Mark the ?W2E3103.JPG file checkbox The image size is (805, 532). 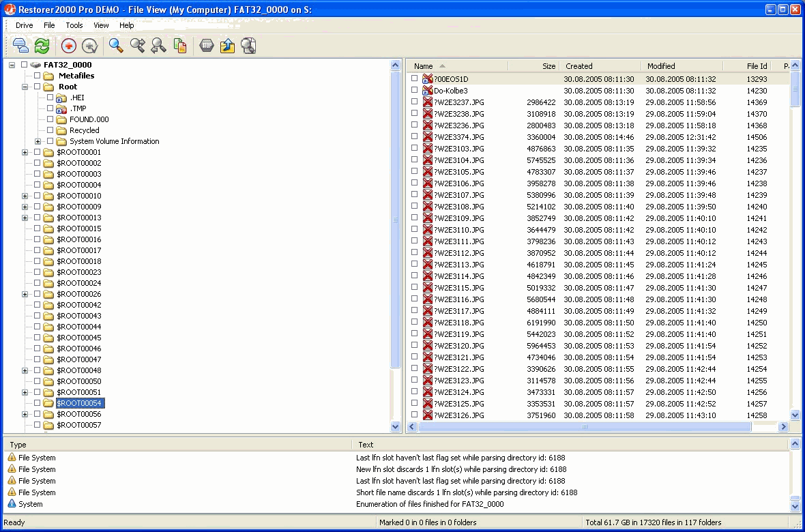tap(414, 149)
